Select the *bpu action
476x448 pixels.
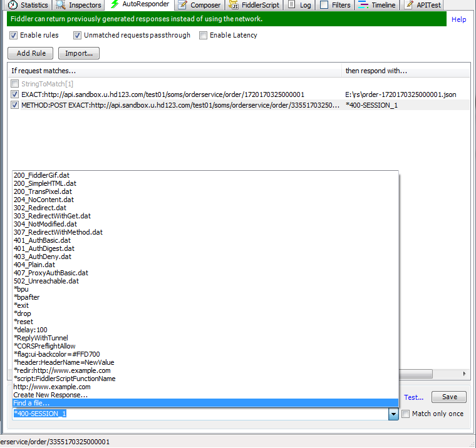point(205,289)
